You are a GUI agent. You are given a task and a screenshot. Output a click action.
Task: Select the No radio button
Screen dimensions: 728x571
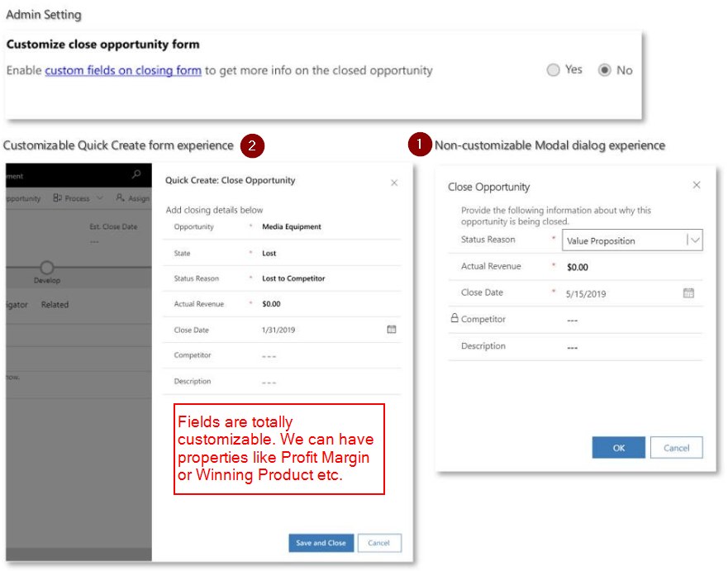click(x=605, y=70)
